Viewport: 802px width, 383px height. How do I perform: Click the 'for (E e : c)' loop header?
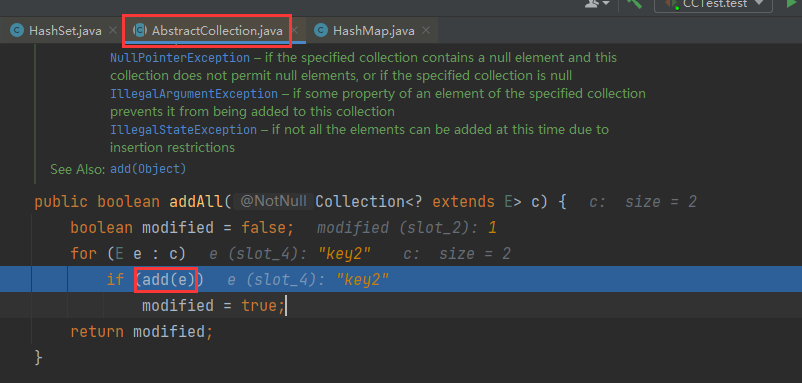(128, 254)
